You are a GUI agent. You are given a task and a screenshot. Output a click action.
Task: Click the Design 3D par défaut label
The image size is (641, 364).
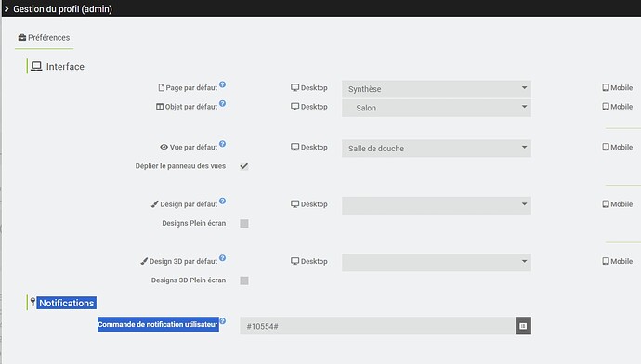click(x=183, y=261)
